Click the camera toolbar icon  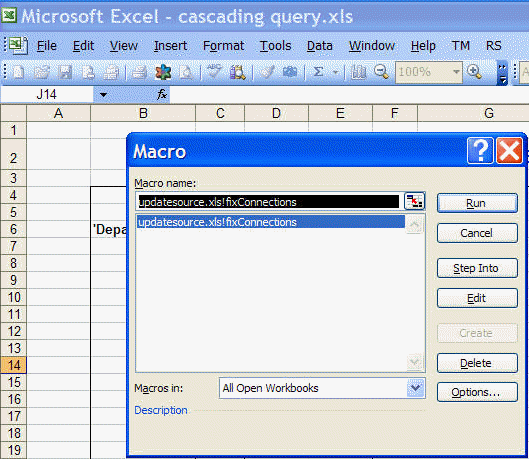pos(289,72)
